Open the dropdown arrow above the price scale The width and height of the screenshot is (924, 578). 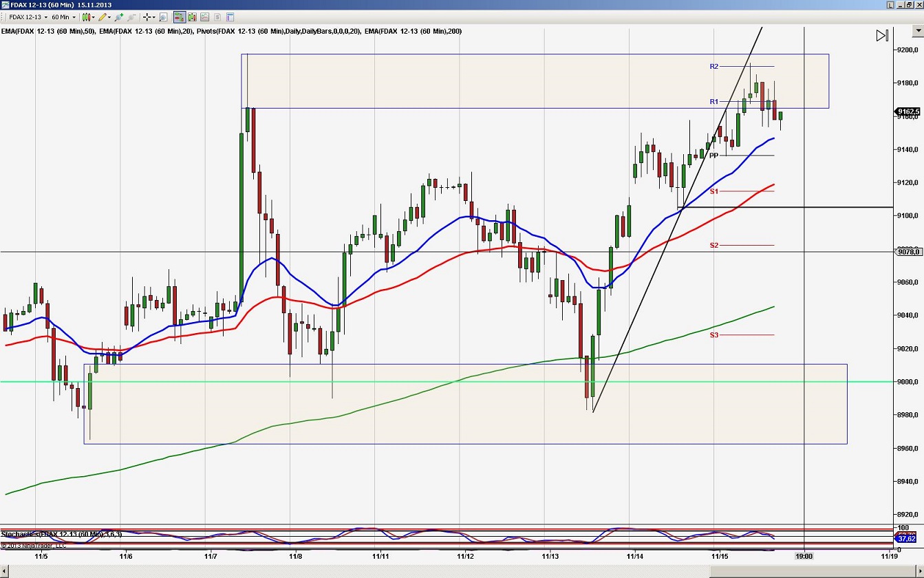coord(918,31)
